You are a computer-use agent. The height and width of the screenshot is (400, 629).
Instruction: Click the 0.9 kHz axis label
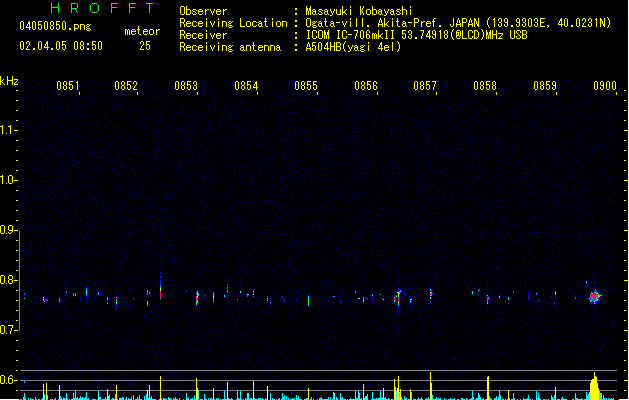tap(7, 230)
